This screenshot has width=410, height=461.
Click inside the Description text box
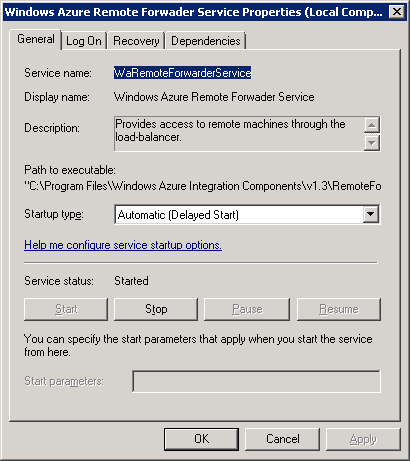tap(239, 134)
